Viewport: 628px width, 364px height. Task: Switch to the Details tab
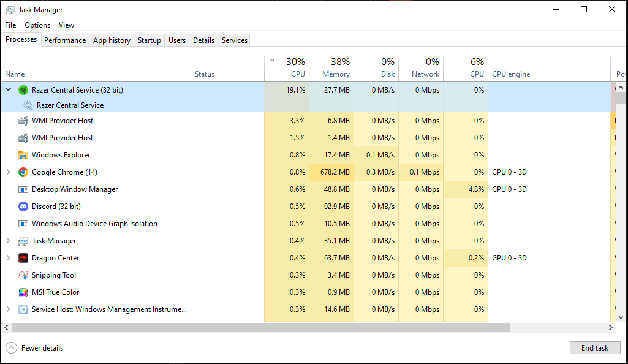click(x=203, y=40)
